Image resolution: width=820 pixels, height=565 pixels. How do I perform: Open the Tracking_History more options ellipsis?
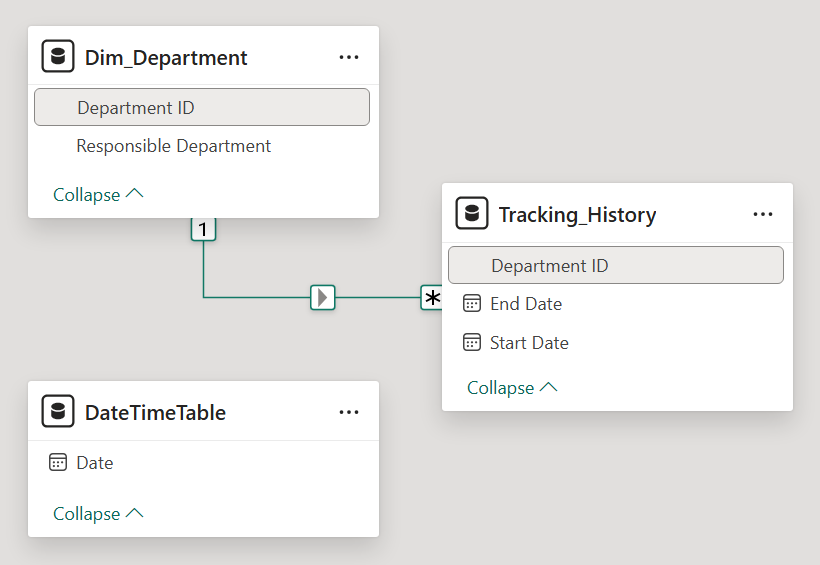pyautogui.click(x=763, y=214)
